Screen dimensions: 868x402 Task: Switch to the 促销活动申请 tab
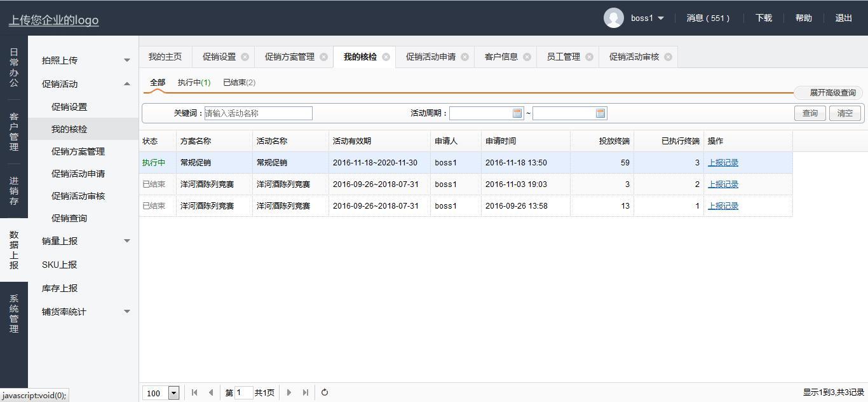pos(430,57)
